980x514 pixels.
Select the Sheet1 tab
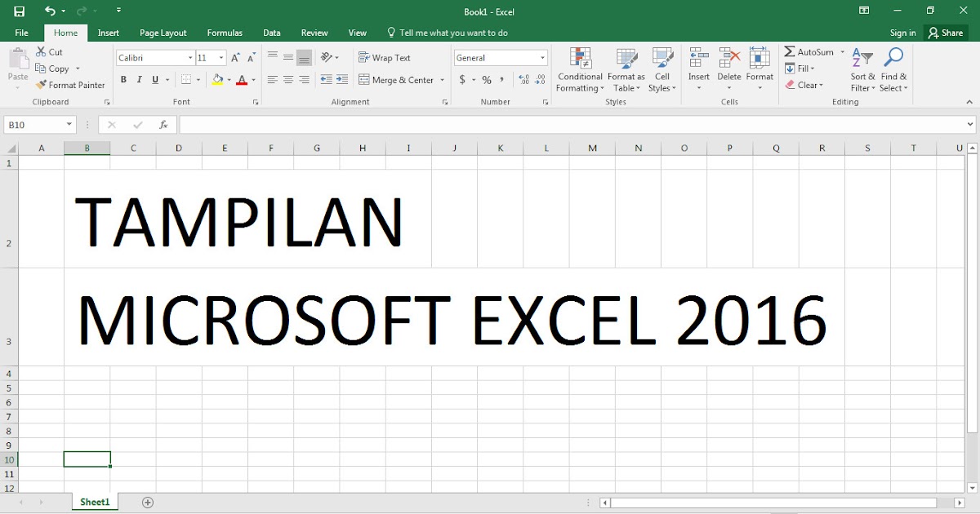[x=95, y=502]
